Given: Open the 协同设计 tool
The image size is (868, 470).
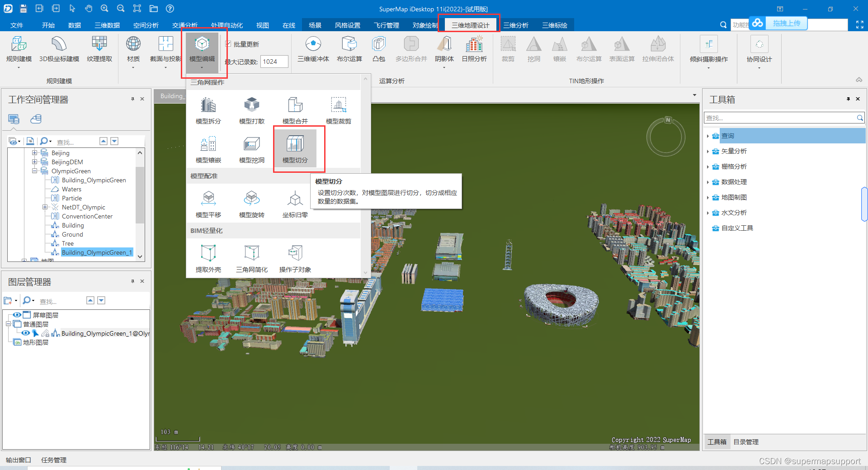Looking at the screenshot, I should coord(759,52).
